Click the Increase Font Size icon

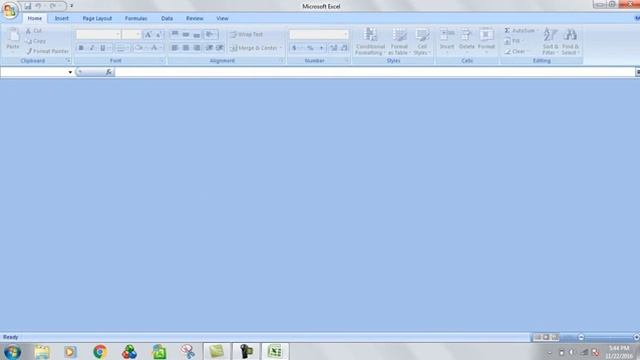(x=148, y=35)
